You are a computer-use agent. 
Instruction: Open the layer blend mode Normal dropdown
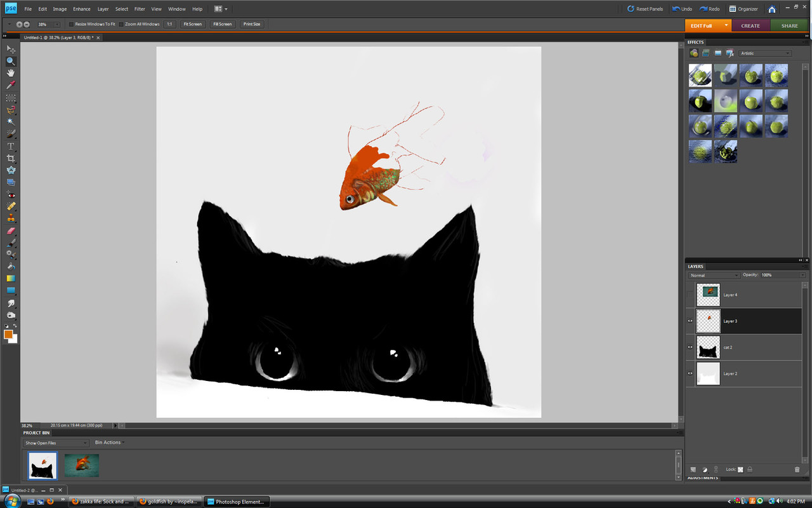[714, 275]
